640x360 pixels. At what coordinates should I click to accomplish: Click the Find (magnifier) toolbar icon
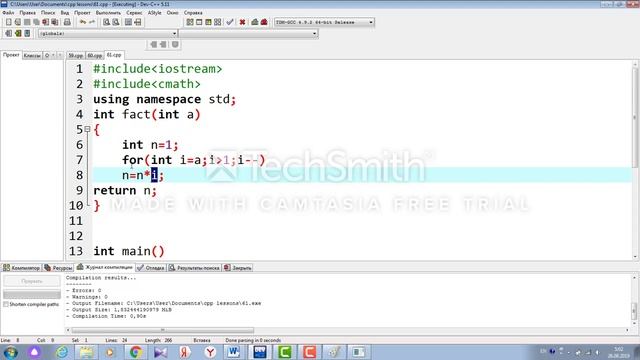(x=107, y=22)
